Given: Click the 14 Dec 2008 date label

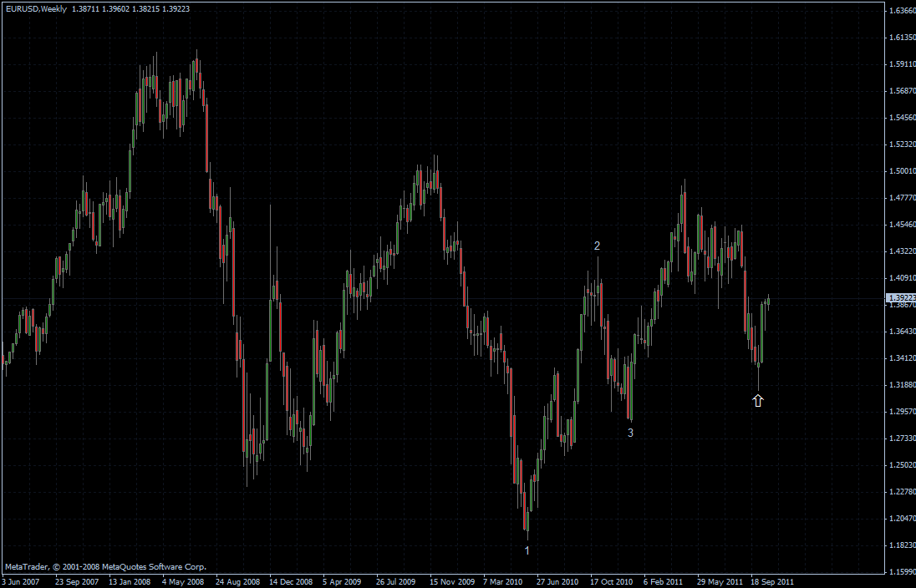Looking at the screenshot, I should [x=291, y=581].
